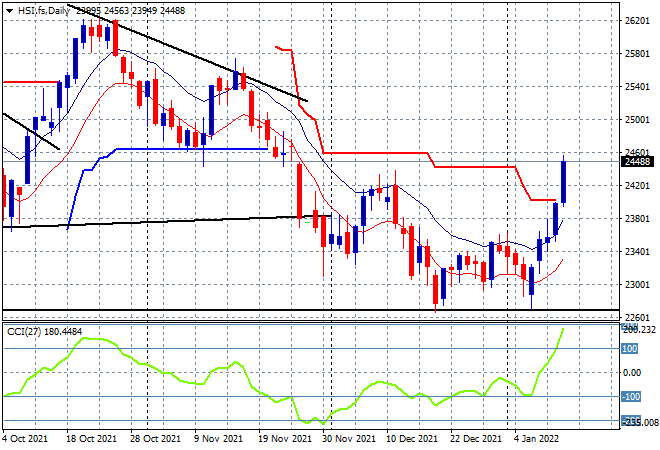The height and width of the screenshot is (450, 660).
Task: Select the blue horizontal support line
Action: pos(192,149)
